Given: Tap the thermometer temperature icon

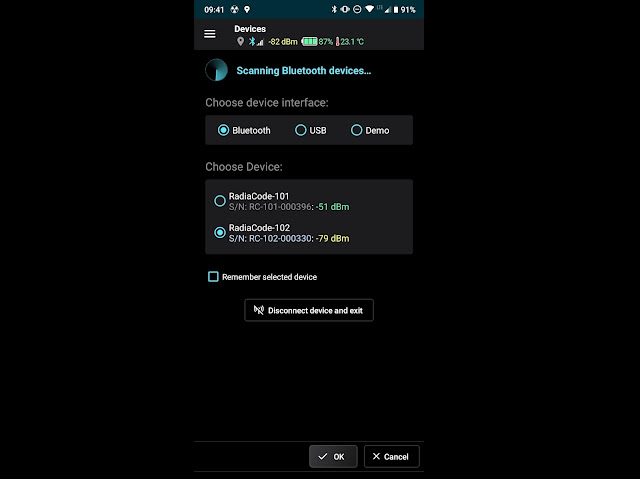Looking at the screenshot, I should click(338, 42).
